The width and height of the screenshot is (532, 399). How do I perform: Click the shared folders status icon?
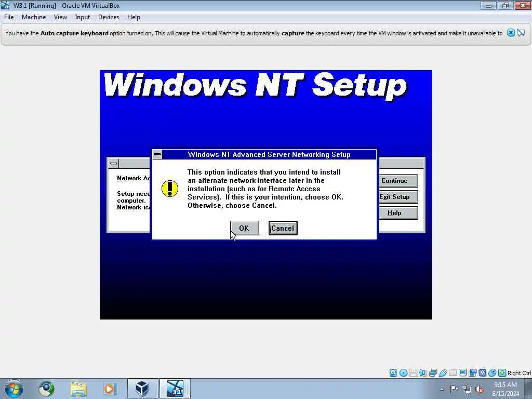click(453, 373)
